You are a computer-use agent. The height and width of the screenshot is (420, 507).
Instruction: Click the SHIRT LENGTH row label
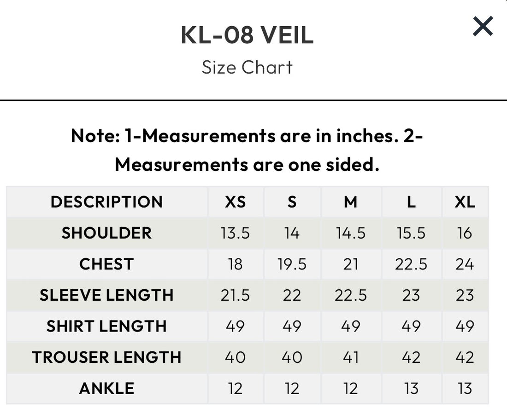coord(106,326)
